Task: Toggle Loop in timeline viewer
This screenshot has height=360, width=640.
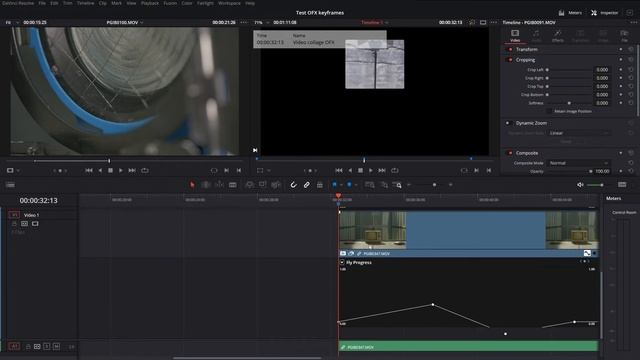Action: [395, 170]
